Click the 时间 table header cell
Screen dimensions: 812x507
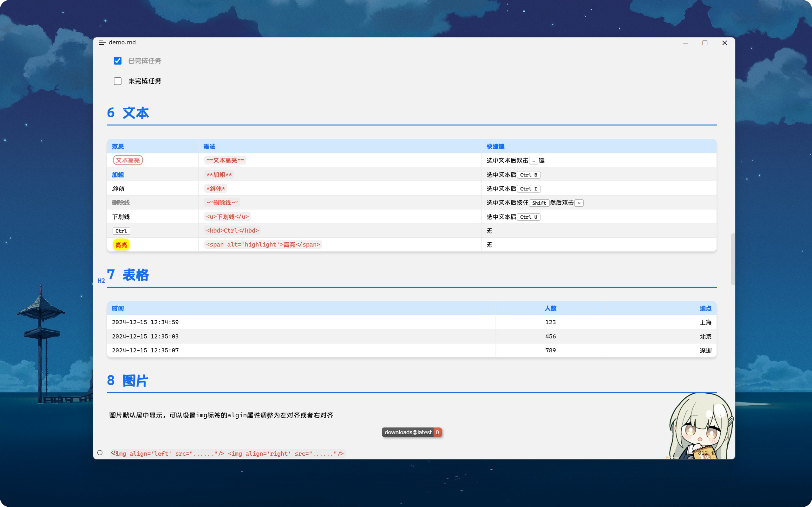(x=118, y=308)
